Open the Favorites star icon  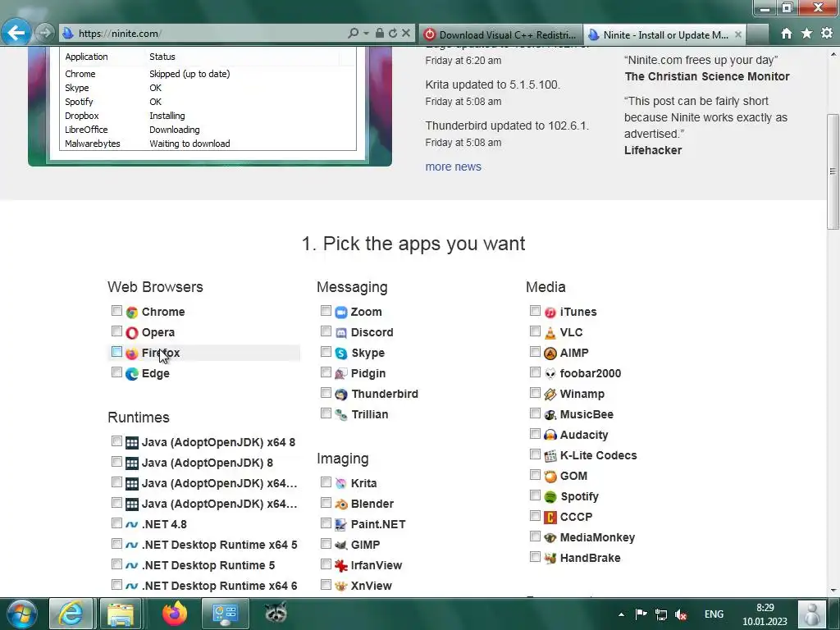807,34
